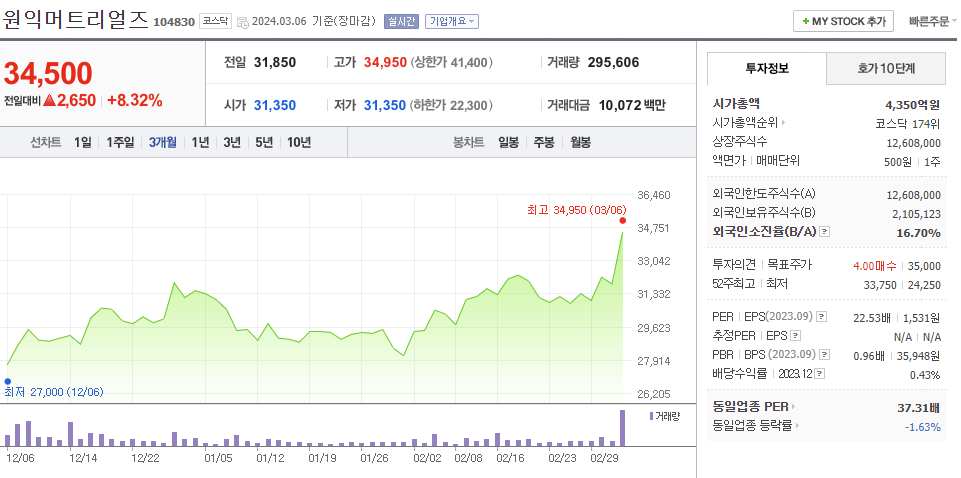
Task: Select the 1일 line chart period
Action: tap(83, 143)
